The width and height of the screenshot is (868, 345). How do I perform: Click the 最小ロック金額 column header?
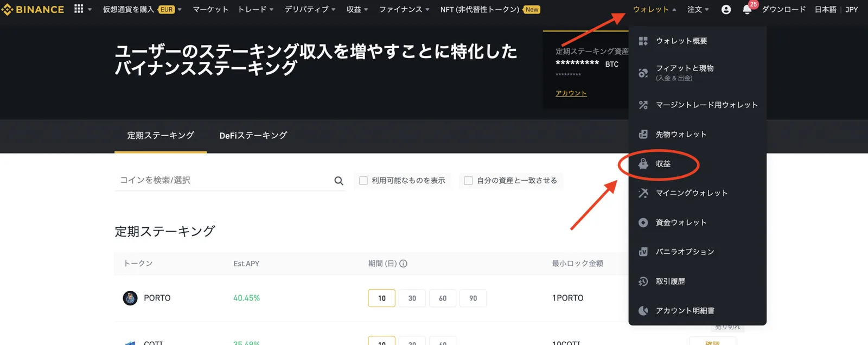tap(578, 264)
